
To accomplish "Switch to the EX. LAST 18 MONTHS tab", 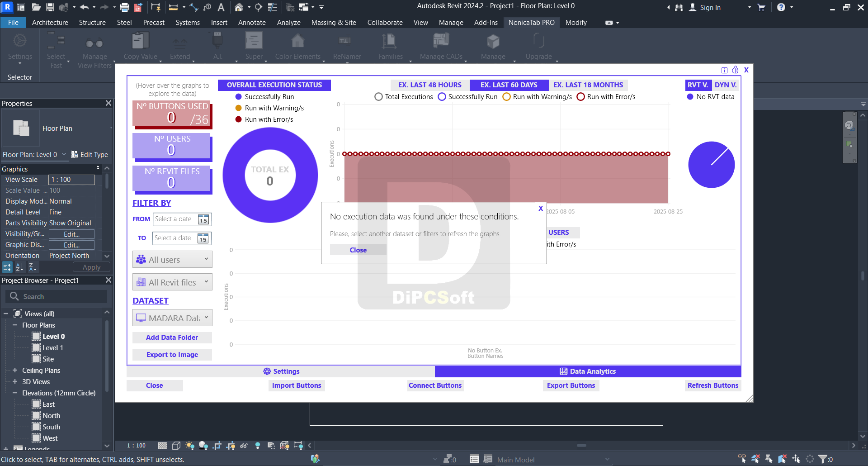I will 588,85.
